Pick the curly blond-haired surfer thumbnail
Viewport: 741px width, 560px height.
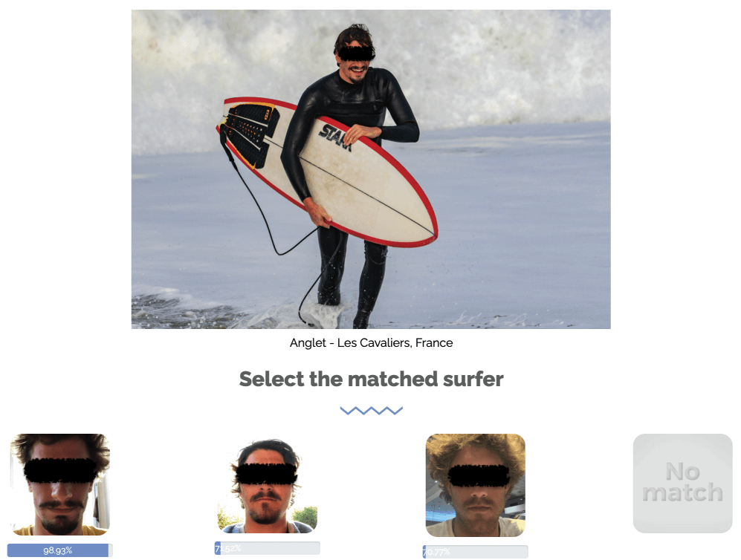coord(476,485)
